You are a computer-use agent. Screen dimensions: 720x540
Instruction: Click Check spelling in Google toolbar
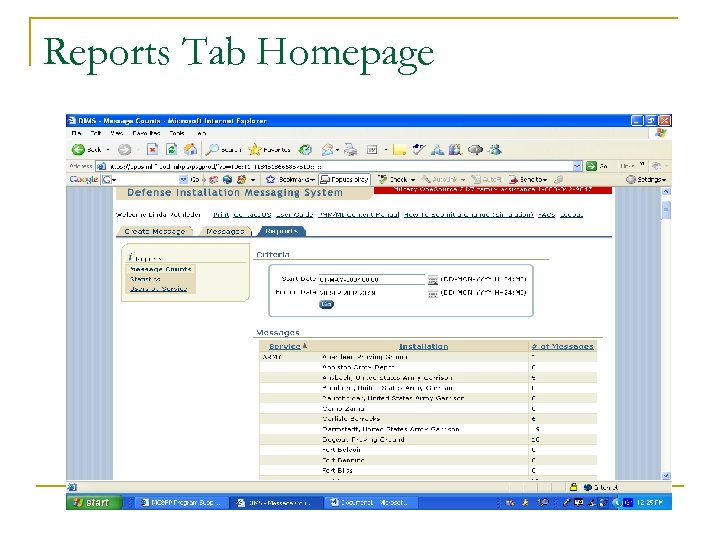pyautogui.click(x=396, y=180)
